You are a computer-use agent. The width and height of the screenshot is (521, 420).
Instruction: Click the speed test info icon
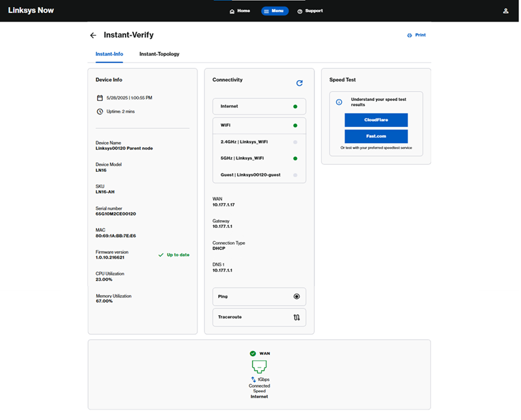pos(338,101)
